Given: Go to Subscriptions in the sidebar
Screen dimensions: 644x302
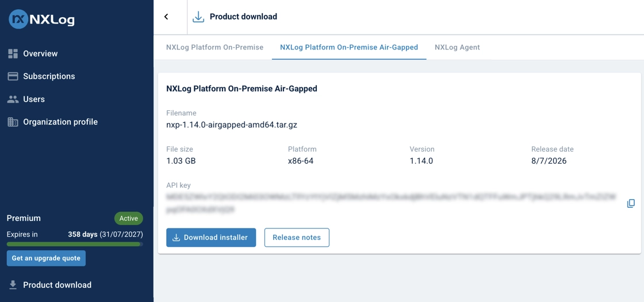Looking at the screenshot, I should tap(49, 76).
